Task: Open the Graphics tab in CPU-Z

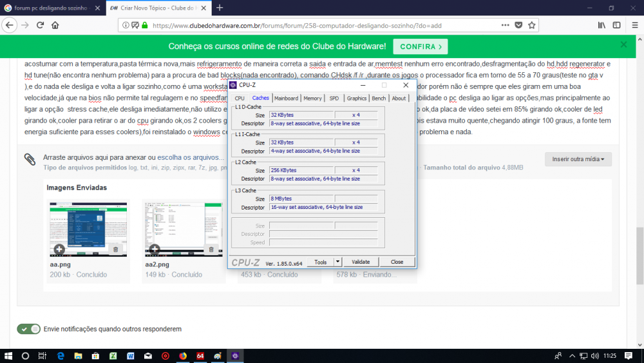Action: 356,99
